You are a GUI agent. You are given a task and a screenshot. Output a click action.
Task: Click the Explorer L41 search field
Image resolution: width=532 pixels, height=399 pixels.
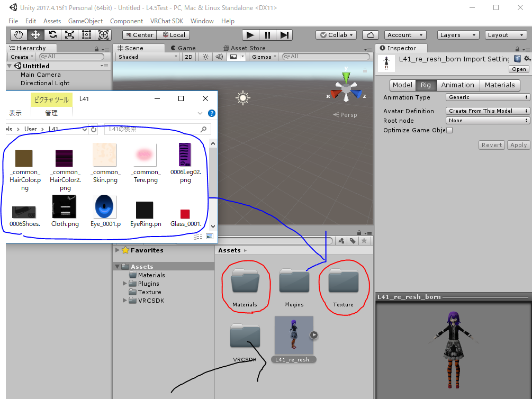pyautogui.click(x=157, y=129)
